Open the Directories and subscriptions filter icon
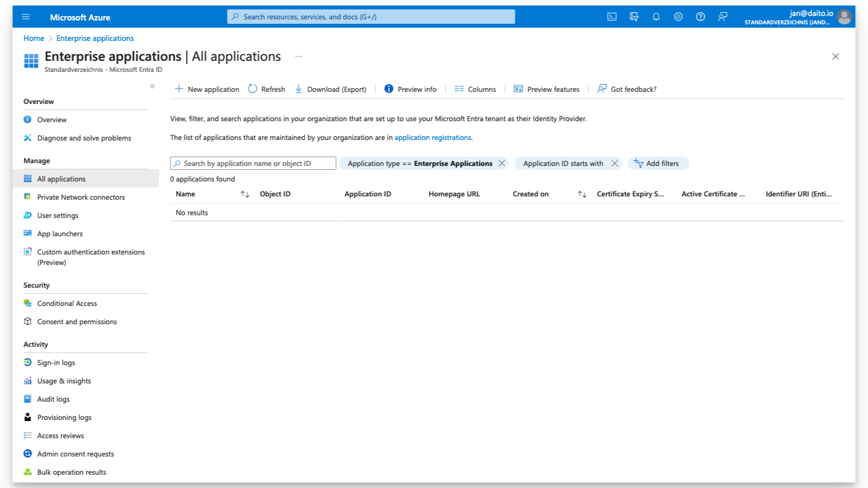Viewport: 868px width, 488px height. click(634, 17)
